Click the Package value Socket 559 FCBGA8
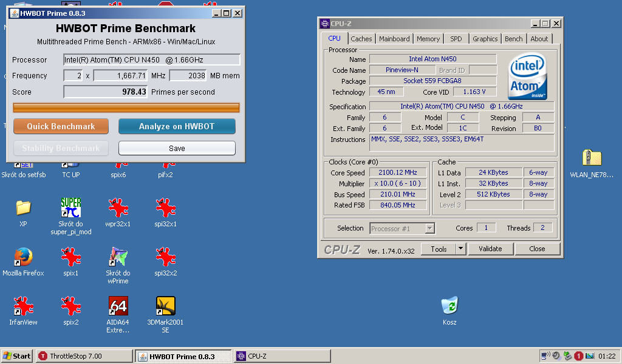The height and width of the screenshot is (364, 622). (x=432, y=81)
